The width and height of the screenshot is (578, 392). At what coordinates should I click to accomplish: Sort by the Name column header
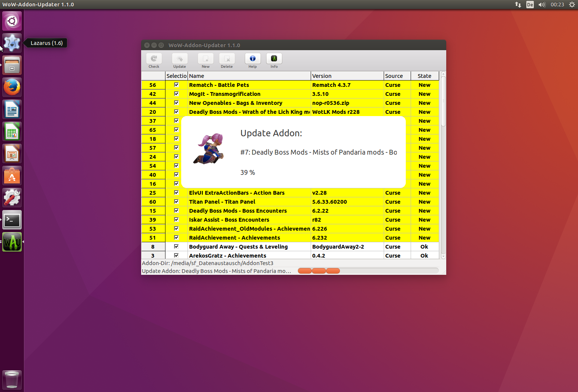click(249, 76)
